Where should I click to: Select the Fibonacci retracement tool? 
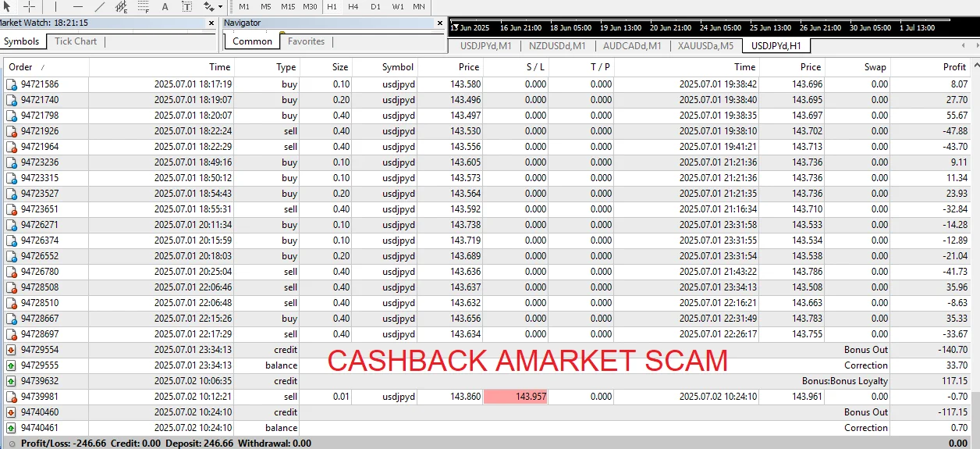click(x=143, y=7)
